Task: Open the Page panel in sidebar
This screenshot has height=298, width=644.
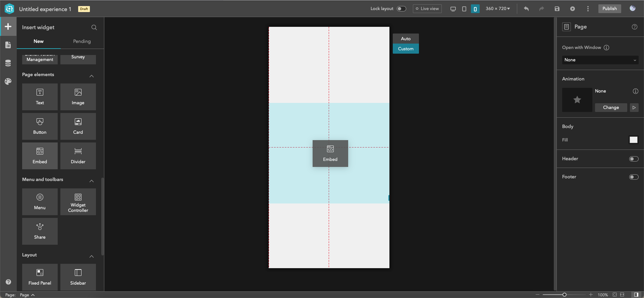Action: (8, 45)
